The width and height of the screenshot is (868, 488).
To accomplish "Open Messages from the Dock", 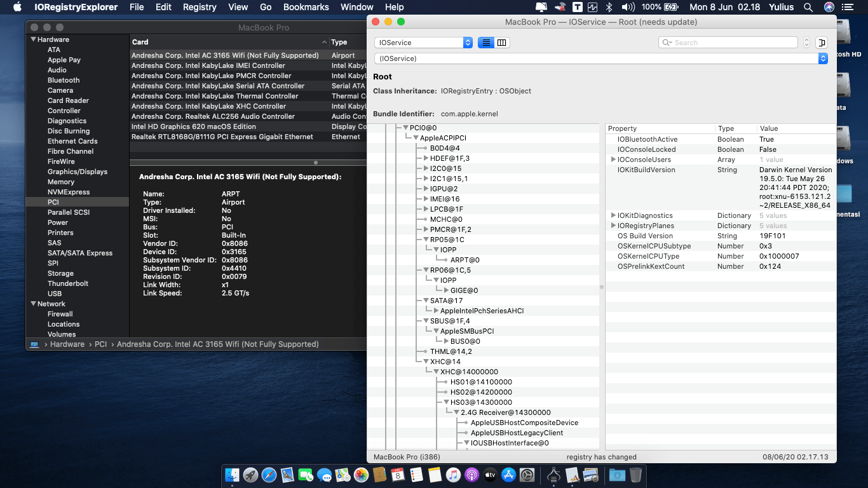I will (324, 475).
